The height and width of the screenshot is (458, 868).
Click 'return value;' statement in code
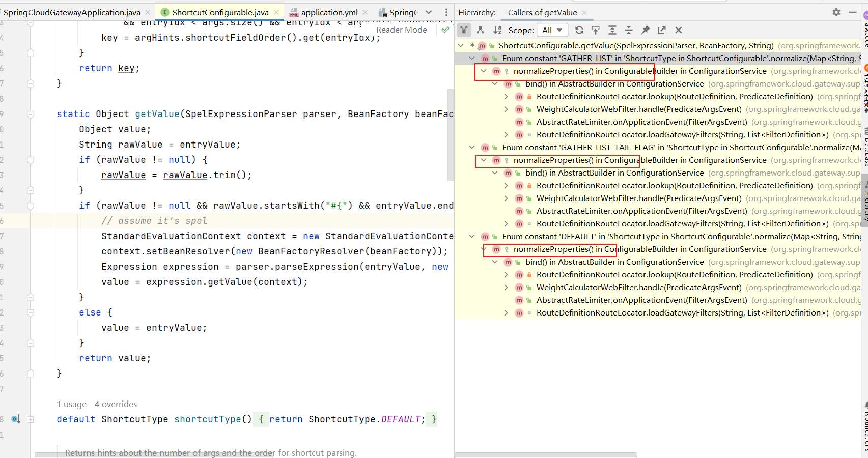pos(115,358)
